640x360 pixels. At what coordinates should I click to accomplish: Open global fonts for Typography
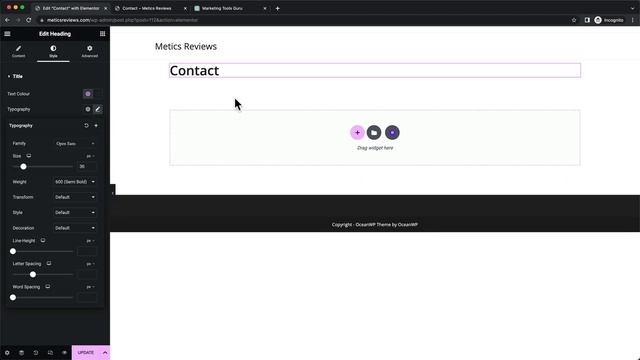pos(88,109)
